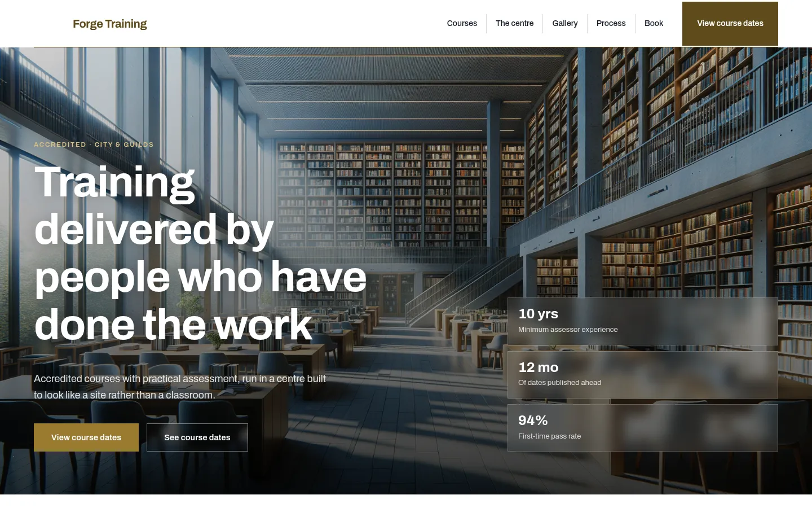The width and height of the screenshot is (812, 508).
Task: Click the gold hero View course dates button
Action: pyautogui.click(x=86, y=437)
